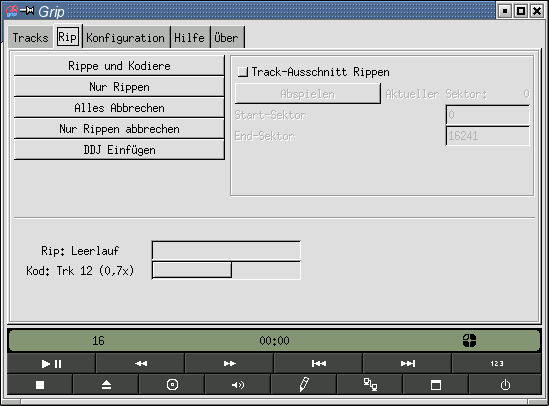Enable Track-Ausschnitt Rippen checkbox
Image resolution: width=549 pixels, height=406 pixels.
click(x=243, y=72)
